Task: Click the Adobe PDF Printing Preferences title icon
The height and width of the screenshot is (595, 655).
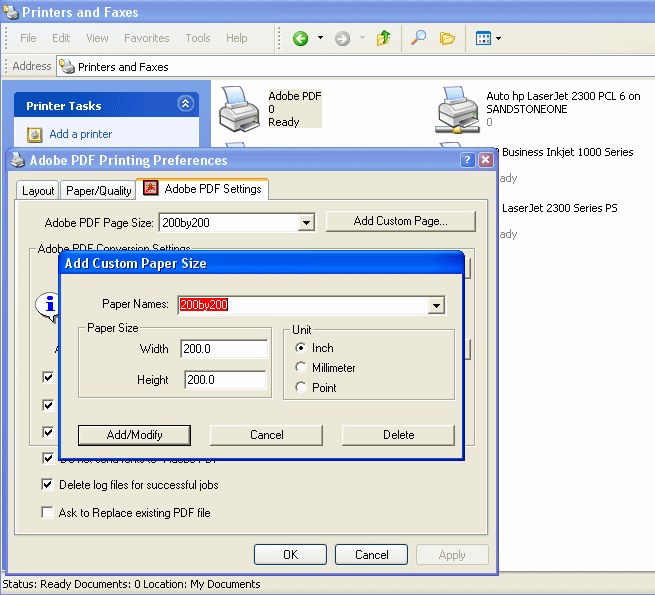Action: click(18, 160)
